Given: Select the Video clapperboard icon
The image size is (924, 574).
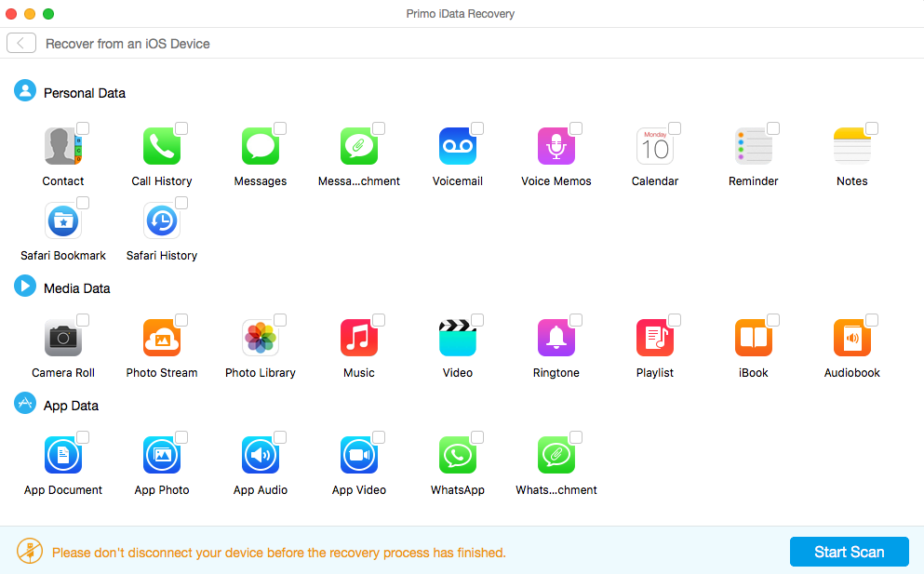Looking at the screenshot, I should [x=457, y=338].
